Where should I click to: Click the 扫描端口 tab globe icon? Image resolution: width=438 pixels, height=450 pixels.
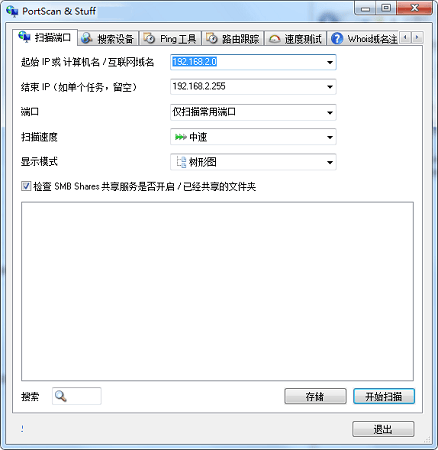(24, 37)
